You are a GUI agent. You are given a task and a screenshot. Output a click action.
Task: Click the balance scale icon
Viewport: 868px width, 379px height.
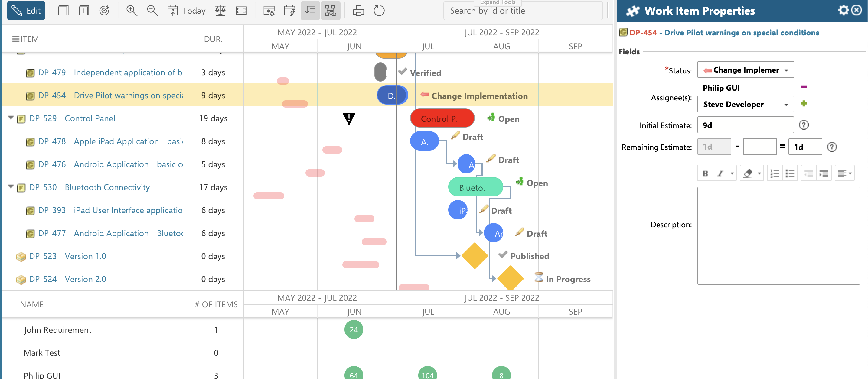pos(220,11)
